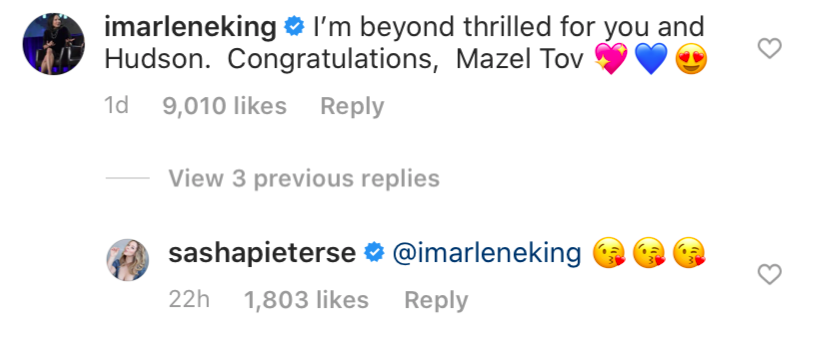Click the heart-eyes face emoji
The image size is (823, 360).
point(691,59)
